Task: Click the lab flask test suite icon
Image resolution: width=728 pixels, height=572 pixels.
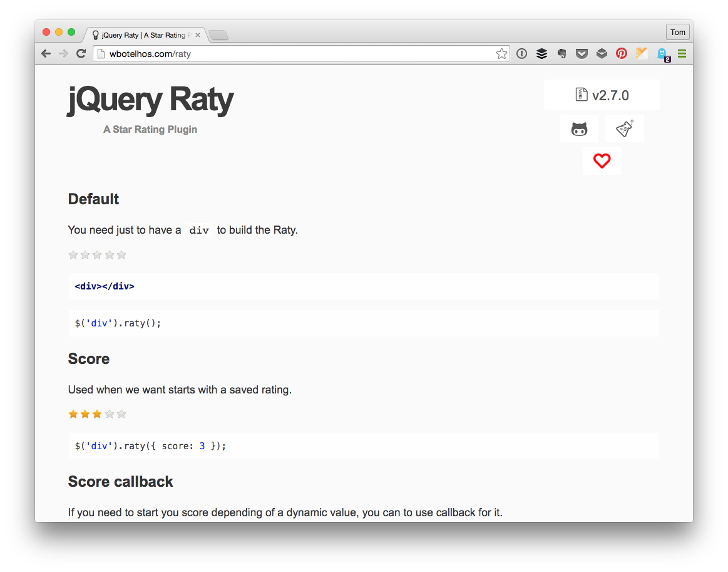Action: 624,128
